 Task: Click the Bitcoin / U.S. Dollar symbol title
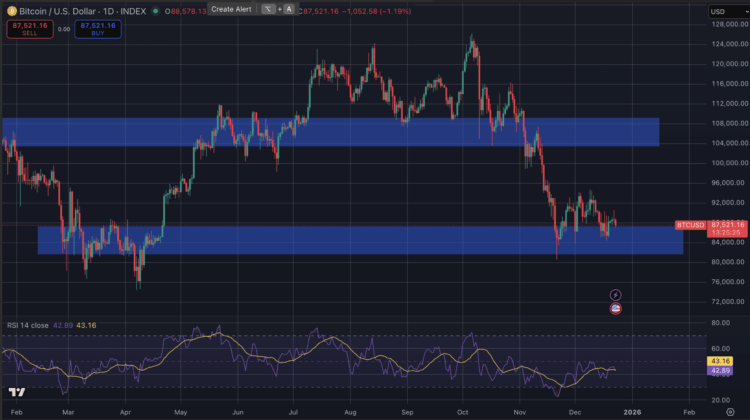pos(82,11)
